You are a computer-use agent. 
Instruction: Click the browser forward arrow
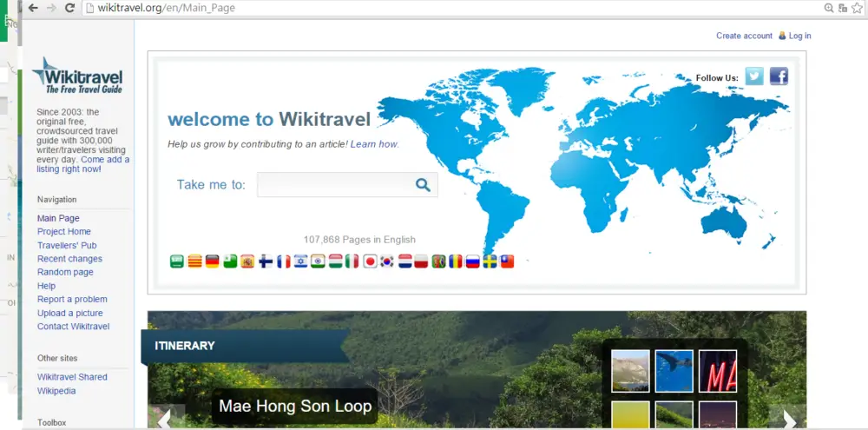[51, 8]
